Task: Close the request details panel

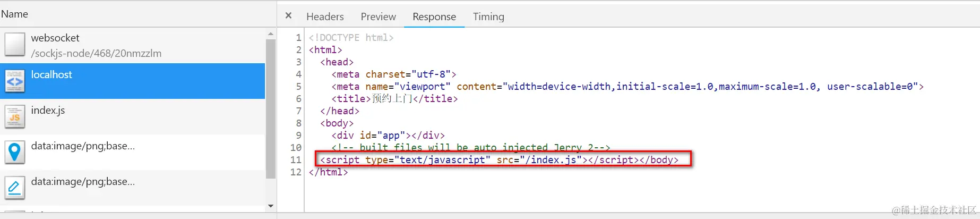Action: (288, 15)
